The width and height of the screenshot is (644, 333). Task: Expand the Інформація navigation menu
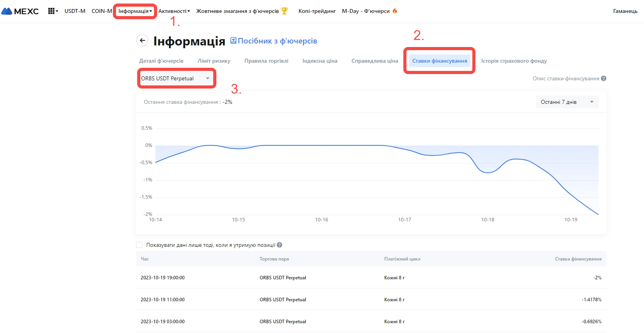click(x=135, y=11)
